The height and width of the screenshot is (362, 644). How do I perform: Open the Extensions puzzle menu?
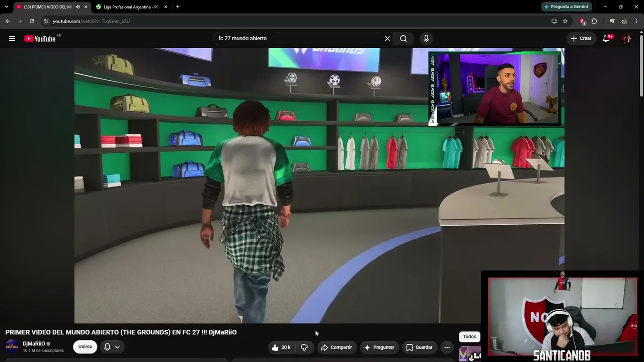pos(594,21)
